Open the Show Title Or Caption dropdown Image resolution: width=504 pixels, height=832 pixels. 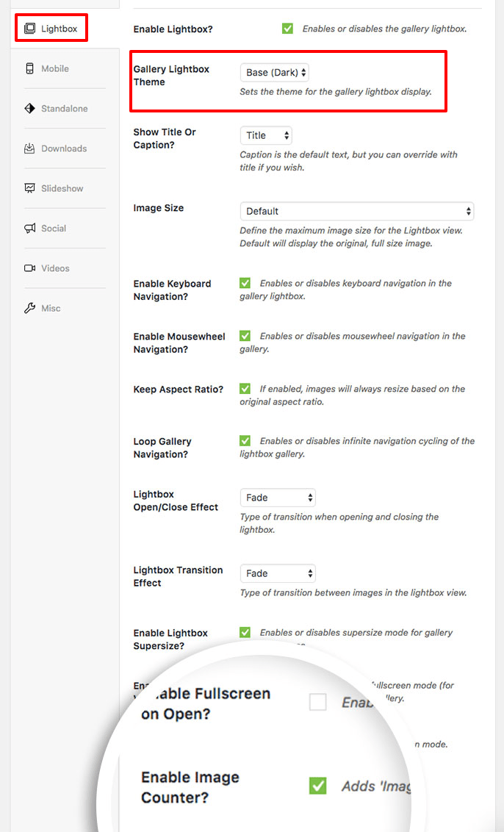266,135
